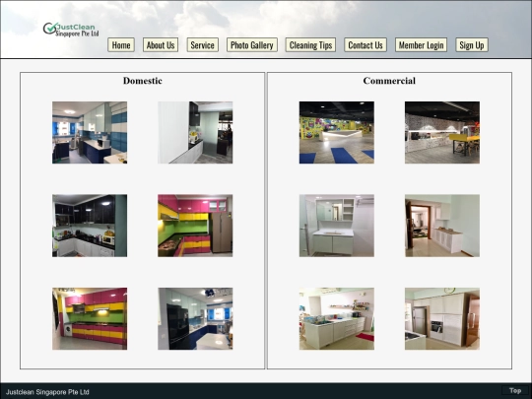Open the cafe counter with yellow table photo

[x=442, y=132]
